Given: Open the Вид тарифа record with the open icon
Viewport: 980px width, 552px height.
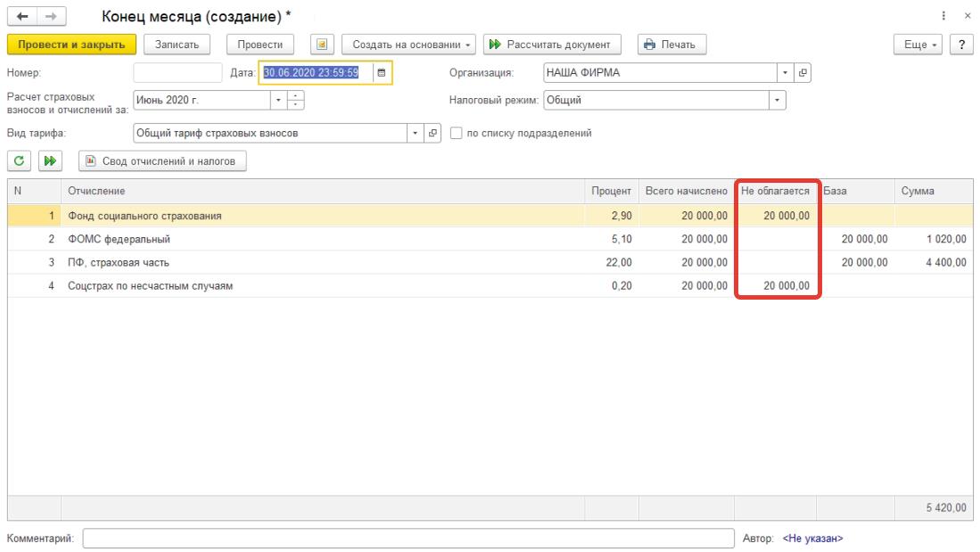Looking at the screenshot, I should click(x=434, y=134).
